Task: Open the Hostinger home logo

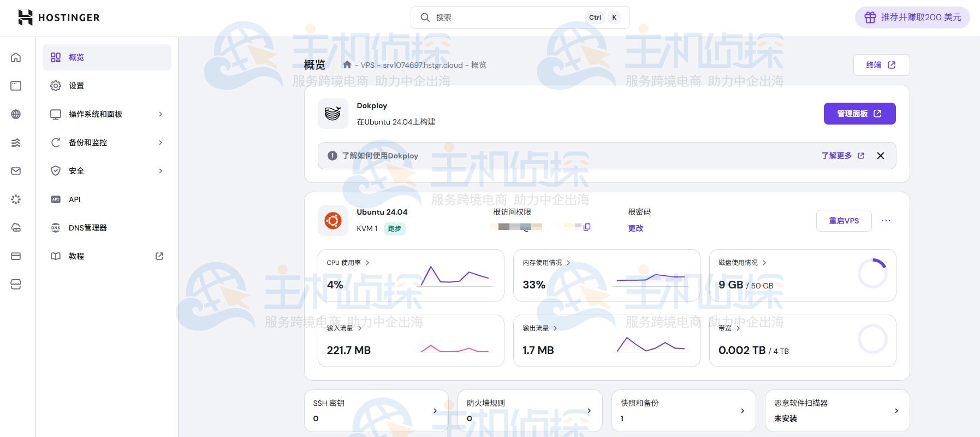Action: click(x=59, y=17)
